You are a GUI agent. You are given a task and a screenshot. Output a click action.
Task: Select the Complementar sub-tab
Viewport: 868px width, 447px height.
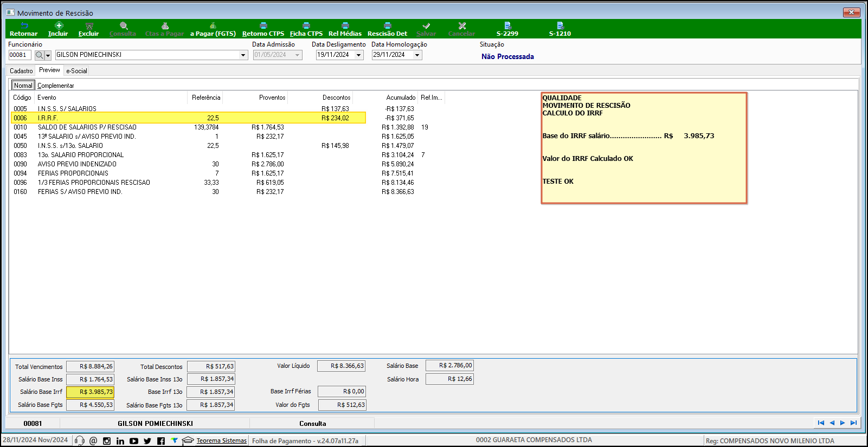(56, 86)
